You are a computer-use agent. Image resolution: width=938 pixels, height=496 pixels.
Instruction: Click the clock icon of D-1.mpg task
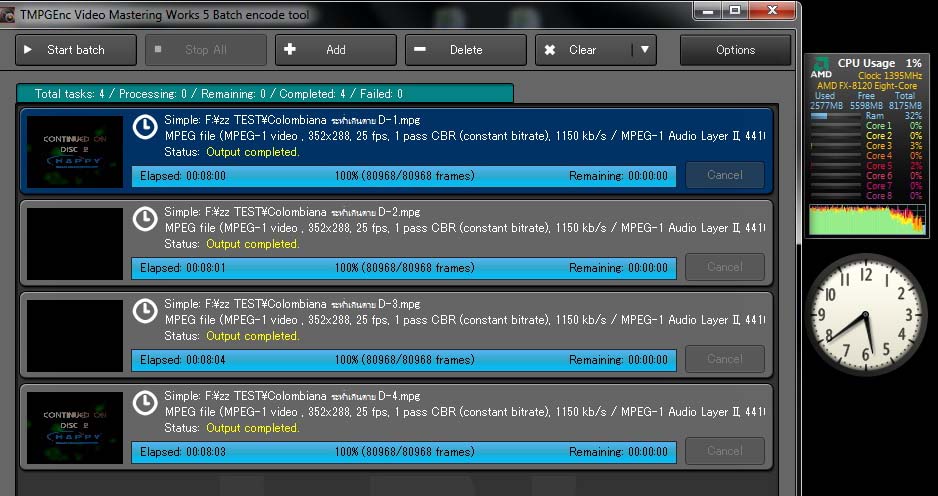pyautogui.click(x=145, y=127)
